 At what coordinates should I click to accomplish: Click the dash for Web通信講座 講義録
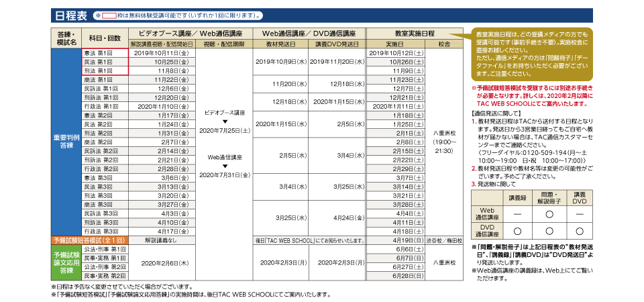point(517,213)
